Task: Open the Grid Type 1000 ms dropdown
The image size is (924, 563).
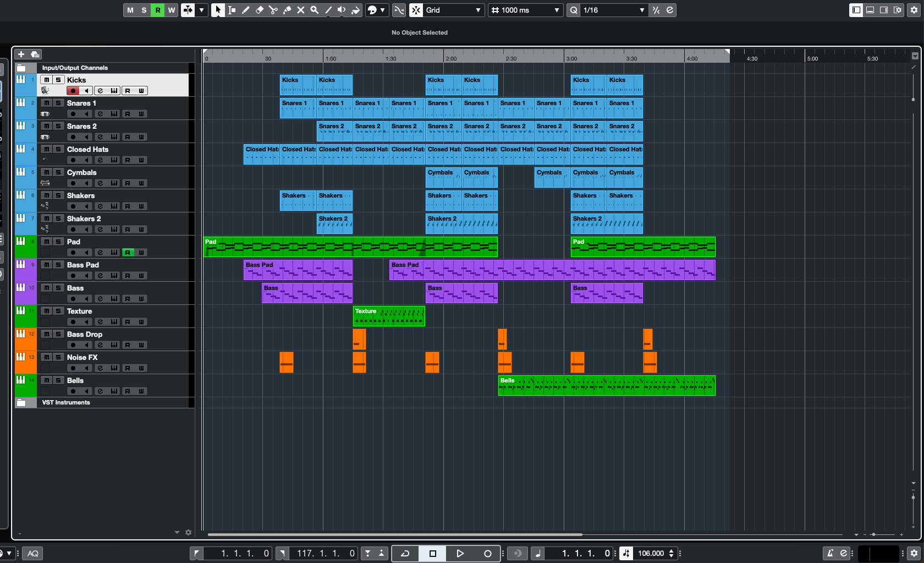Action: pos(525,10)
